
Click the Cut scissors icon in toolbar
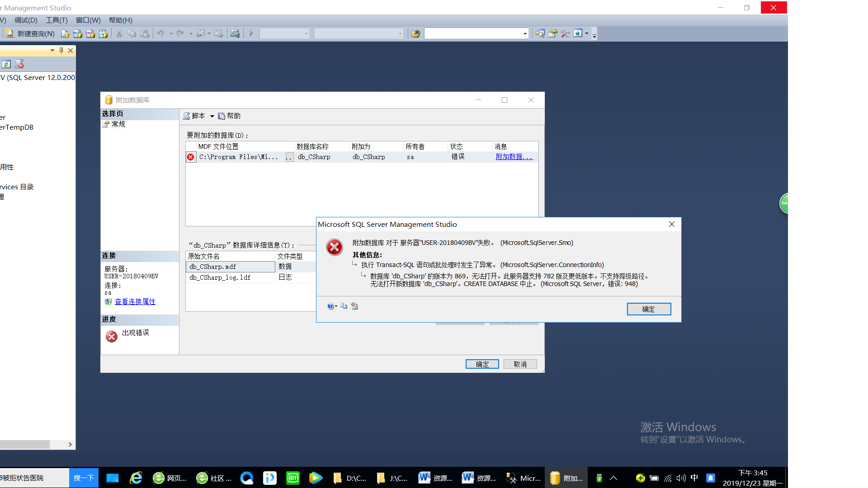point(119,33)
